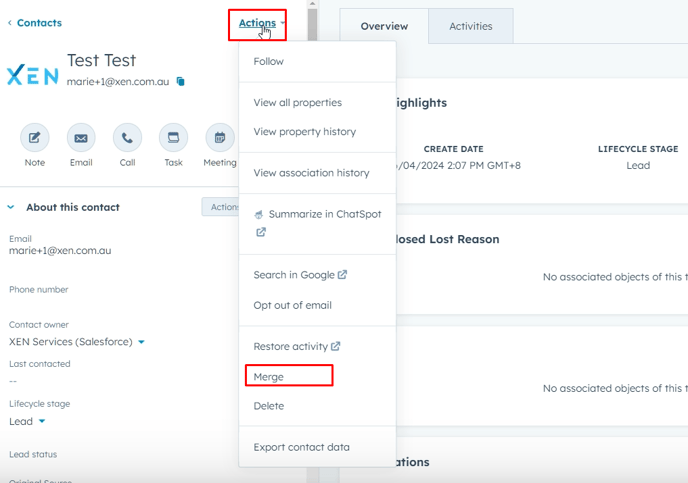Copy email using icon beside marie+1@xen.com.au
Viewport: 688px width, 483px height.
coord(180,82)
